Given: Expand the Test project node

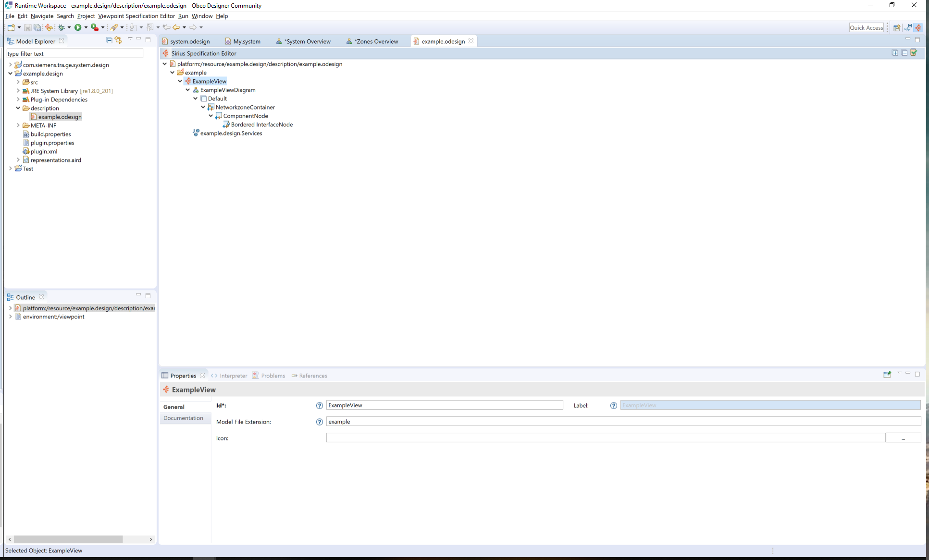Looking at the screenshot, I should [x=11, y=169].
